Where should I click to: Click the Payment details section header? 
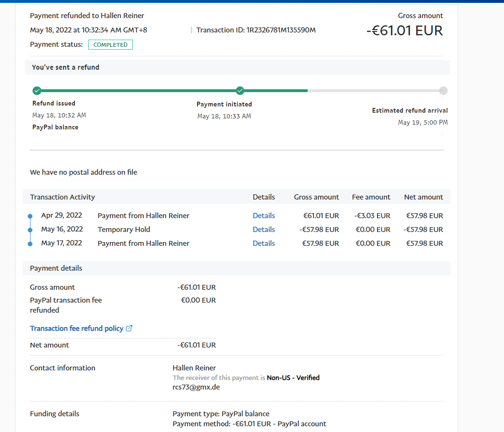click(56, 268)
